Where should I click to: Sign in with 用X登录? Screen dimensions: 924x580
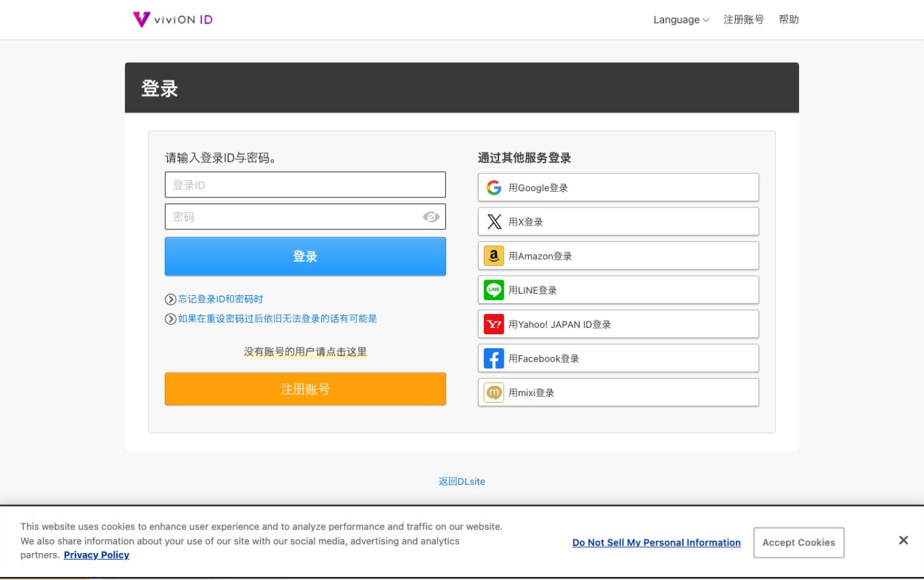click(618, 222)
